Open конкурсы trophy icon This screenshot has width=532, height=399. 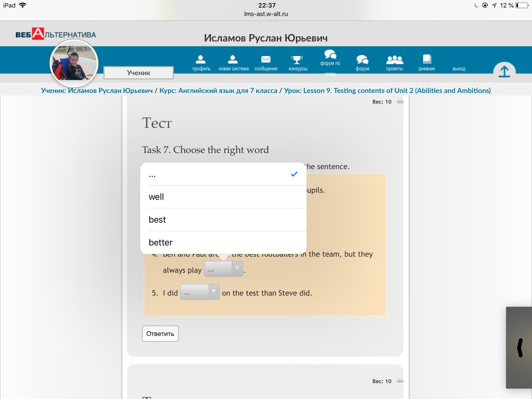click(297, 59)
